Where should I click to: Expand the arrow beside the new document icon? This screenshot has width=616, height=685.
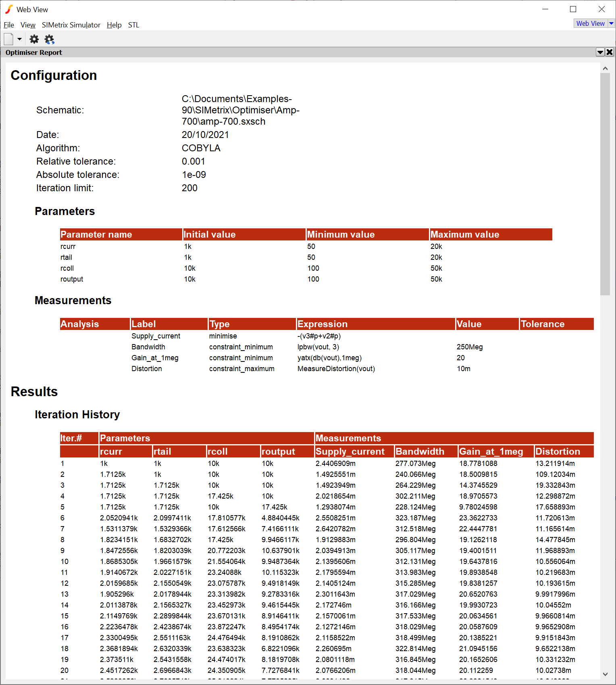point(19,39)
